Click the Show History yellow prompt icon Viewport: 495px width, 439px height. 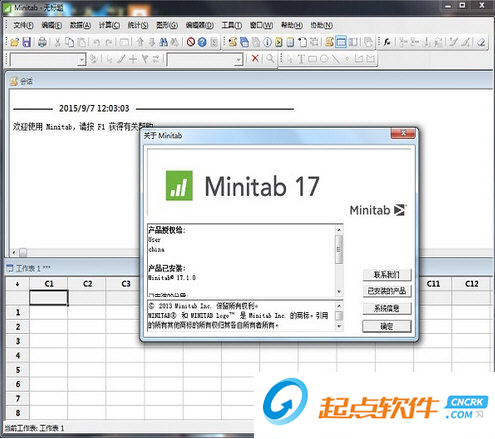tap(279, 42)
